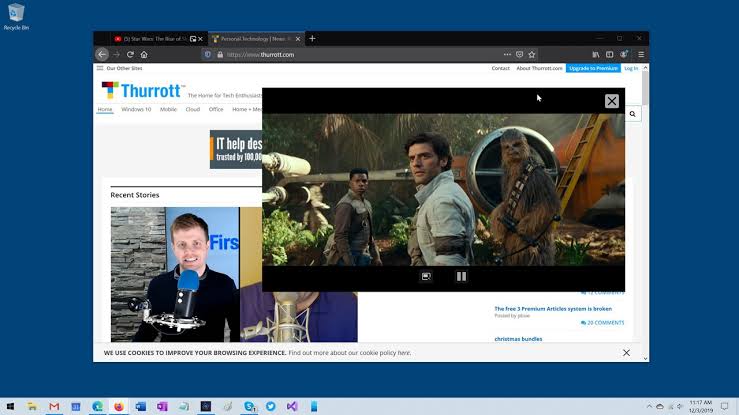
Task: Open the Action Center notifications icon
Action: coord(725,407)
